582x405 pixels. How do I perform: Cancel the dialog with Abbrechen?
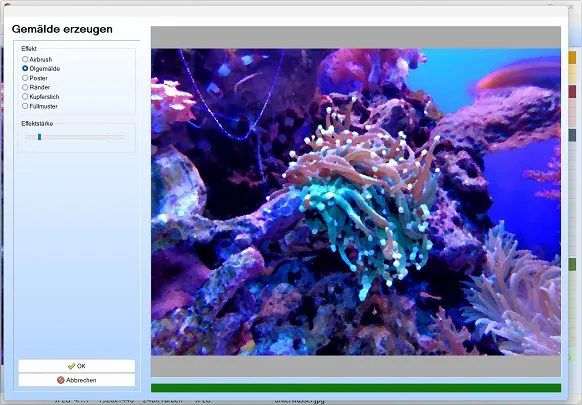77,380
